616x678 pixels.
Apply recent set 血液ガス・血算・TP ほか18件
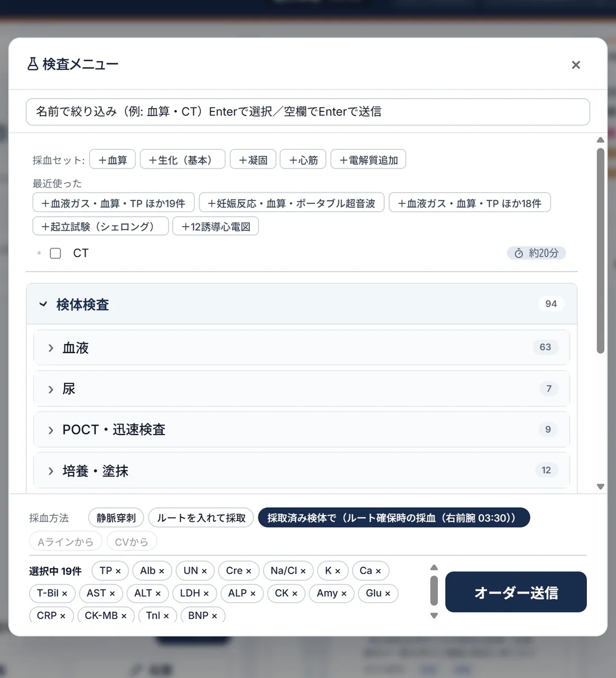coord(470,203)
